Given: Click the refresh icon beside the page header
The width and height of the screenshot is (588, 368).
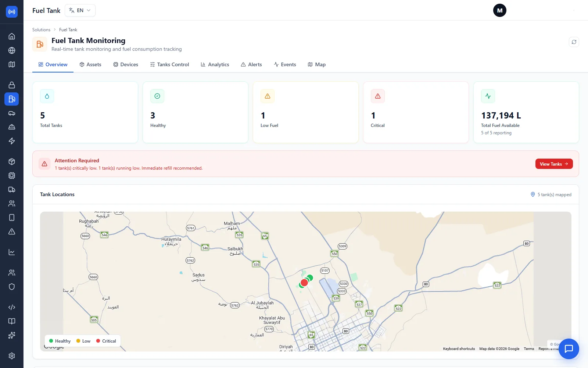Looking at the screenshot, I should [x=574, y=42].
